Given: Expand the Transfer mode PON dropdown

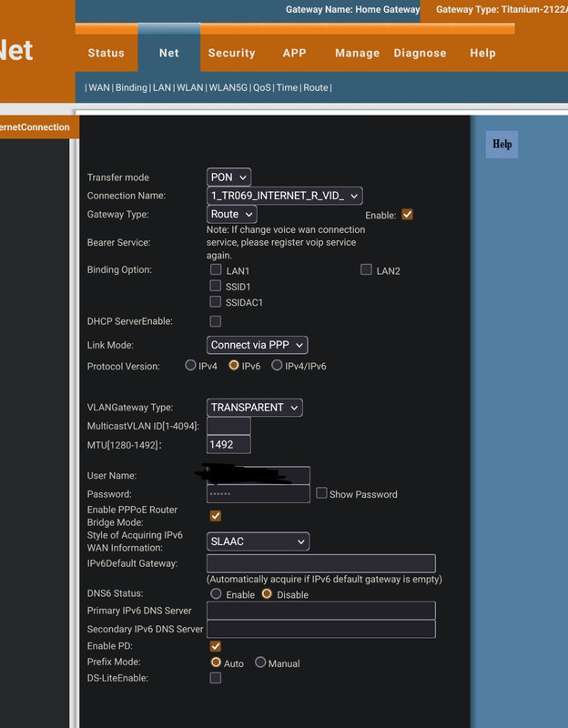Looking at the screenshot, I should click(x=228, y=177).
